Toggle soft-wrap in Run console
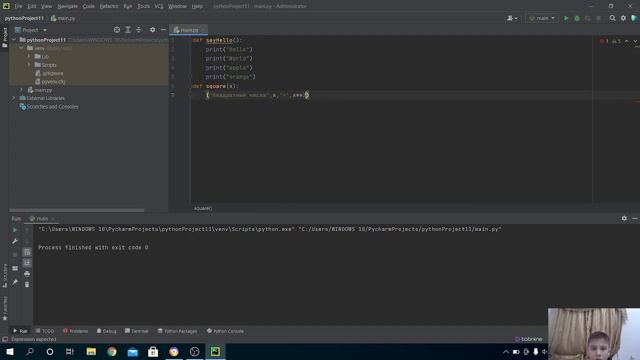Screen dimensions: 640x360 click(27, 252)
